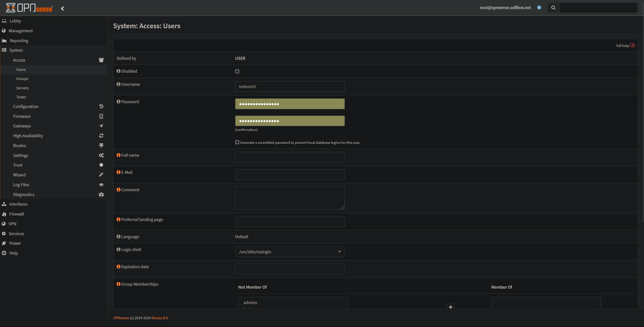
Task: Click the orange Full name help icon
Action: [118, 155]
